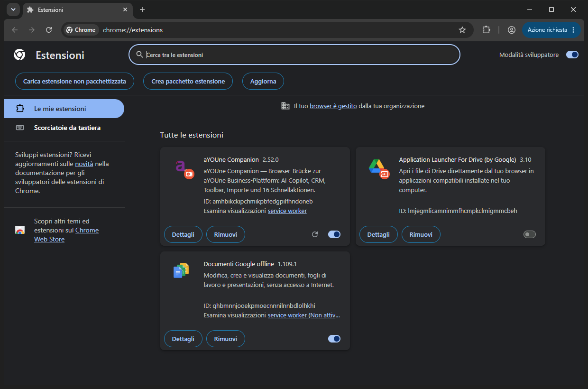Click the Tutte le estensioni heading
The image size is (588, 389).
(x=192, y=135)
